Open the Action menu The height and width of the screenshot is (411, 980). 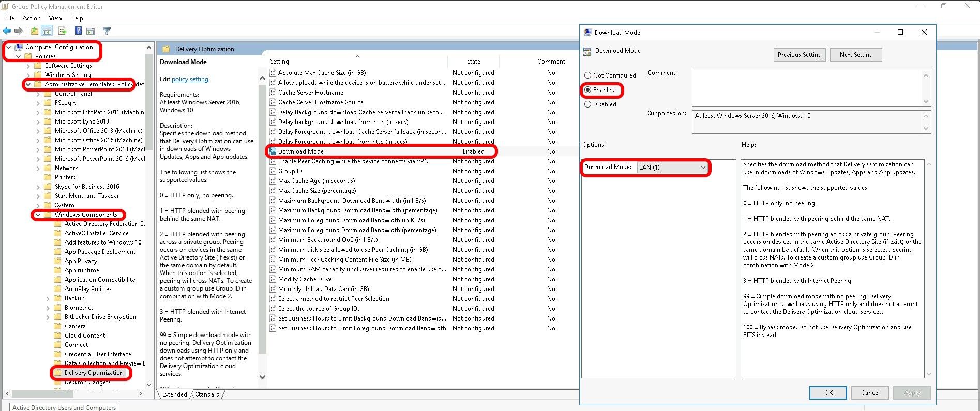(32, 18)
